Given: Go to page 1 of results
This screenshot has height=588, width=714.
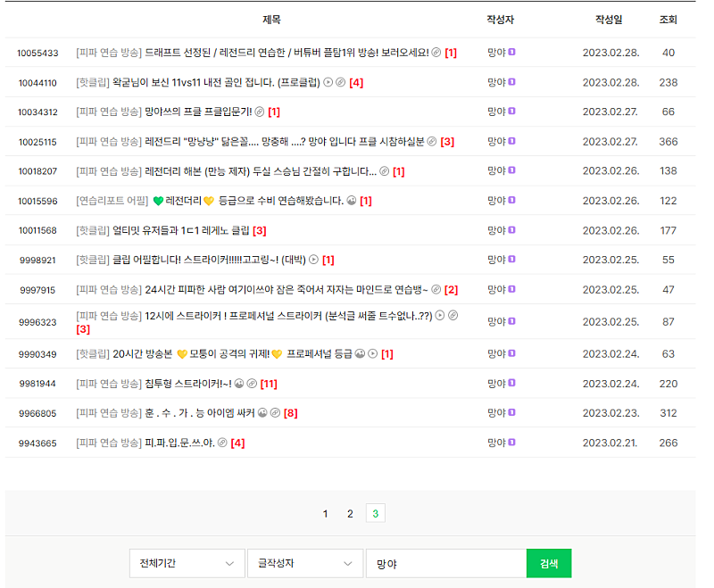Looking at the screenshot, I should (326, 514).
